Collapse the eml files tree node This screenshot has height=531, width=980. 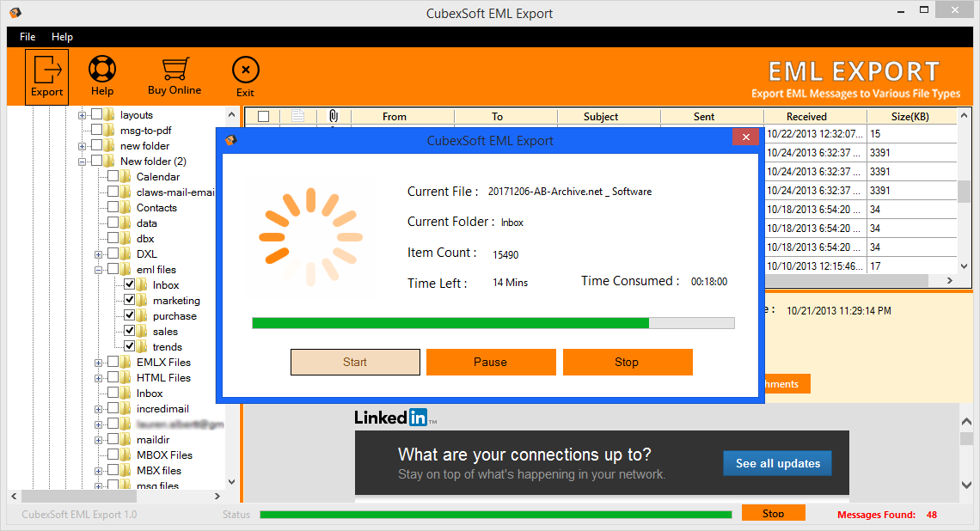pyautogui.click(x=98, y=270)
